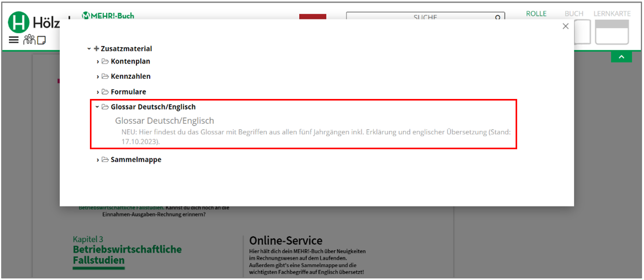Select the Zusatzmaterial tree label
Viewport: 644px width, 280px height.
point(126,49)
